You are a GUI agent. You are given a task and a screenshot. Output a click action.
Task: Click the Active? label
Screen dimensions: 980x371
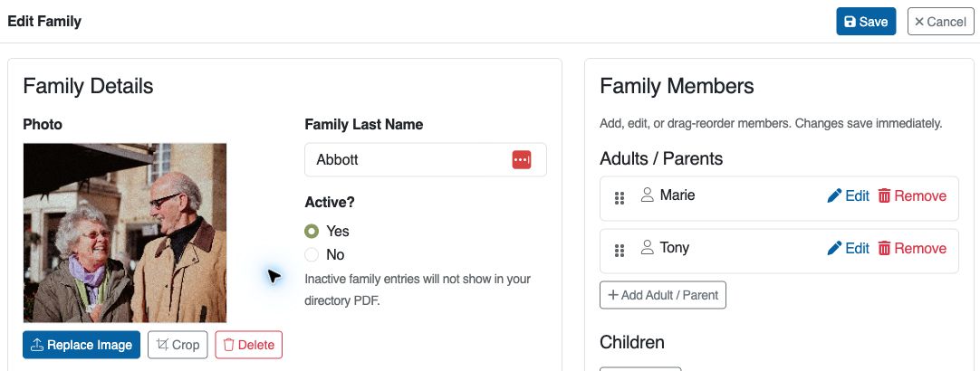point(330,203)
